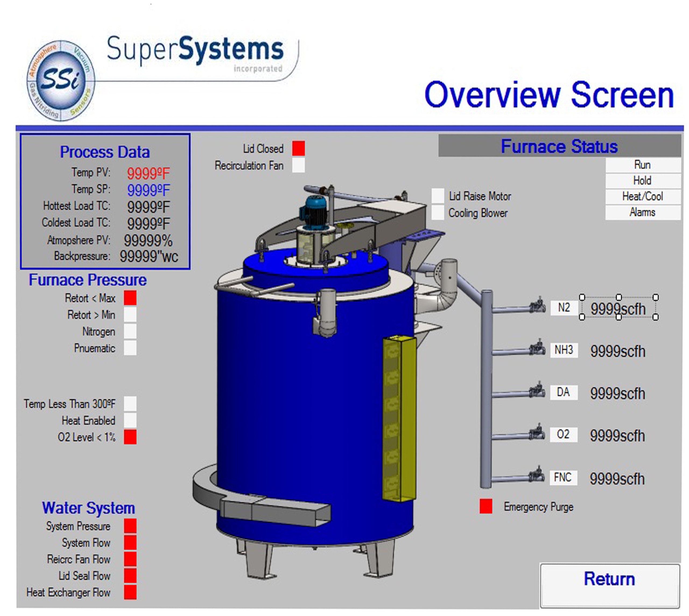Open the Heat/Cool furnace status item
The image size is (689, 616).
pyautogui.click(x=643, y=196)
